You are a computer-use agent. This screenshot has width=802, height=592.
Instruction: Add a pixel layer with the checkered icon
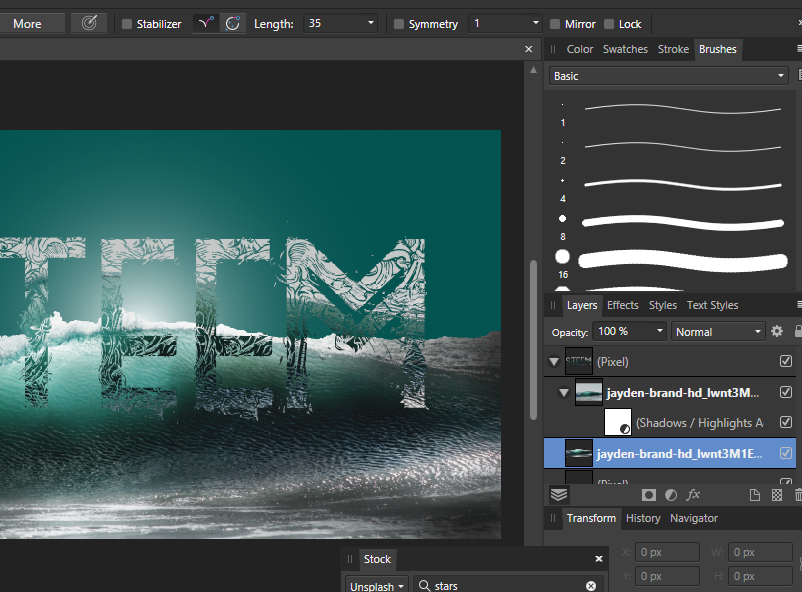click(776, 495)
